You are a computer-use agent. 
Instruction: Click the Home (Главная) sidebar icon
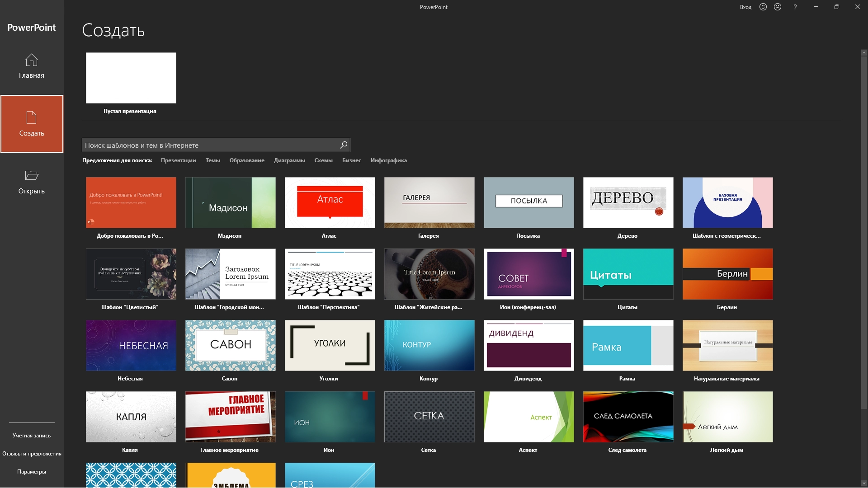[31, 60]
